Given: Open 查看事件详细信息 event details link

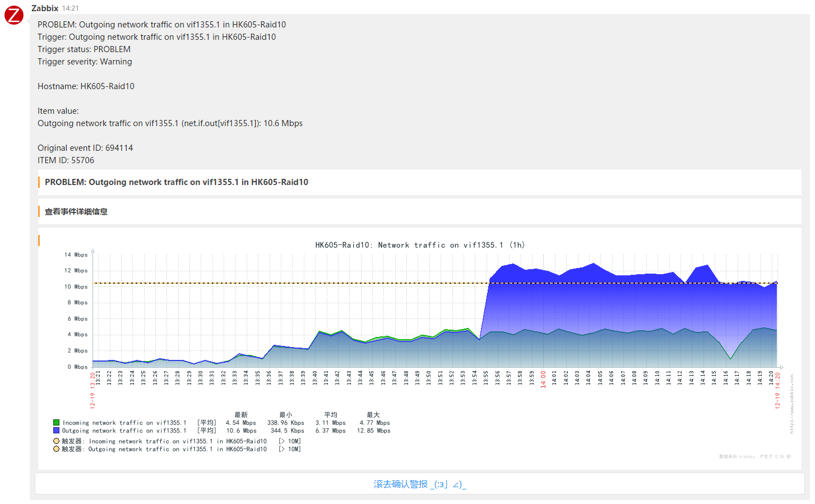Looking at the screenshot, I should tap(76, 211).
